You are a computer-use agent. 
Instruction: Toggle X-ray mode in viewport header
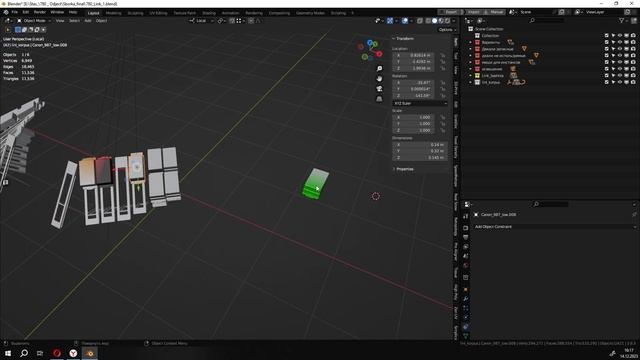pos(420,20)
